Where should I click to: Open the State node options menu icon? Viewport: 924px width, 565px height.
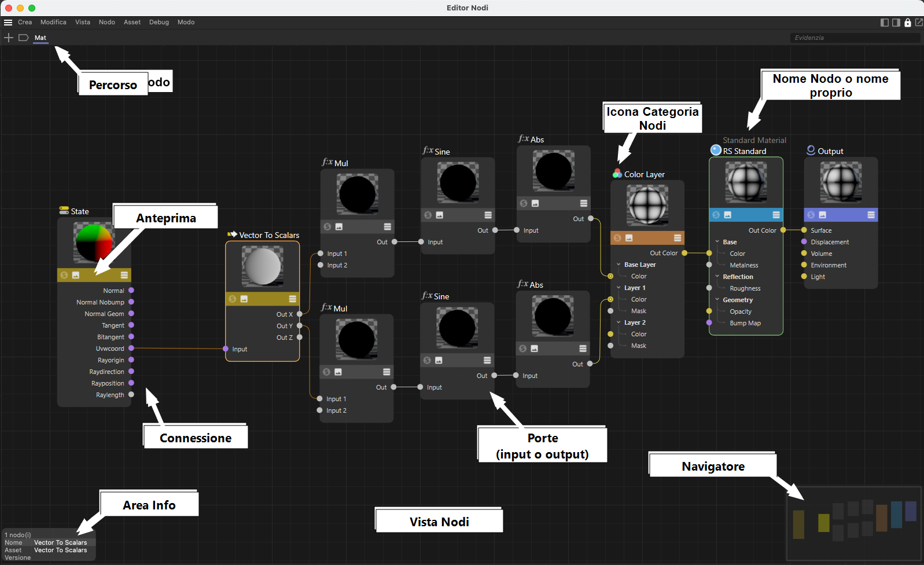pyautogui.click(x=124, y=275)
